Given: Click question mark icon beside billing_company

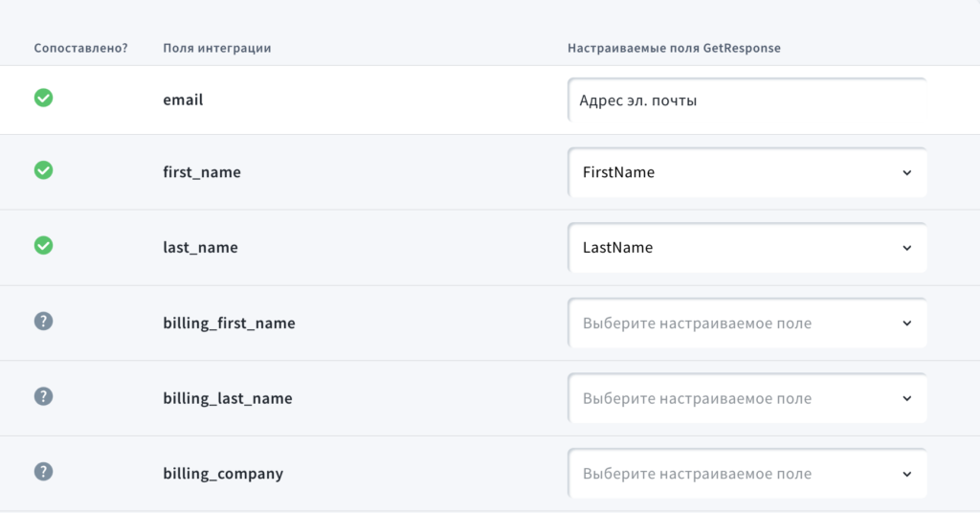Looking at the screenshot, I should [43, 472].
